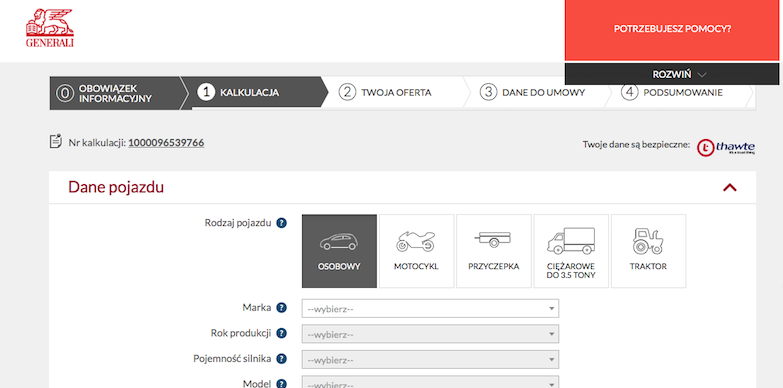Select the Osobowy car vehicle type
783x388 pixels.
(x=339, y=251)
